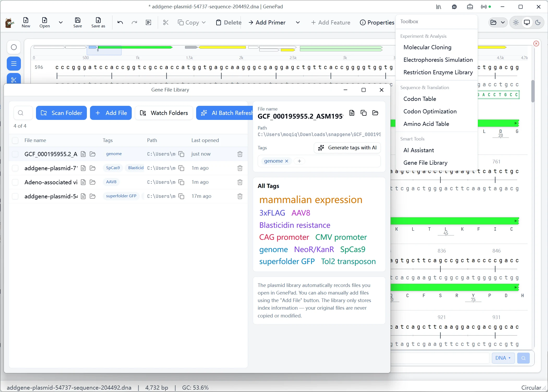The height and width of the screenshot is (392, 548).
Task: Create a new file with New icon
Action: pyautogui.click(x=26, y=22)
